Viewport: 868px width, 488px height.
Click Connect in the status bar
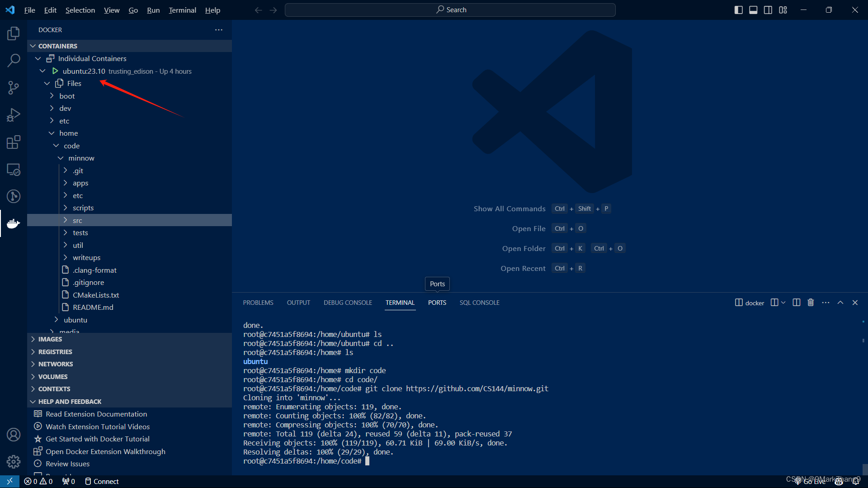tap(102, 481)
